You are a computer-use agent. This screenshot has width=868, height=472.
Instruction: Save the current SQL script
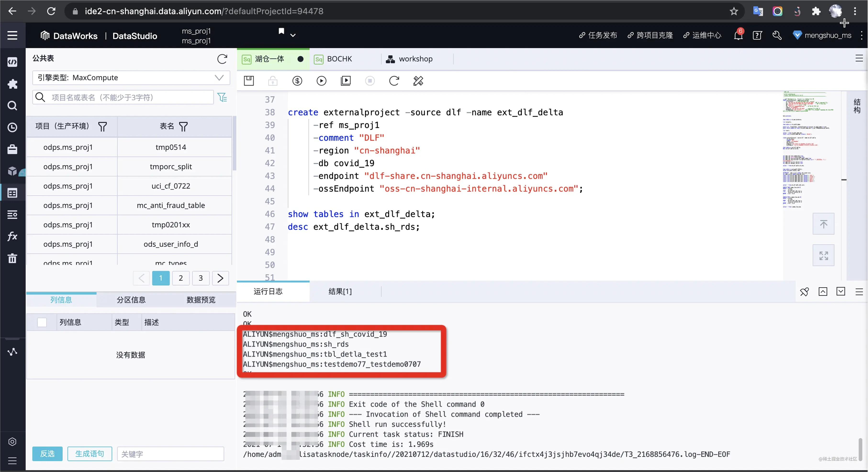pos(249,81)
